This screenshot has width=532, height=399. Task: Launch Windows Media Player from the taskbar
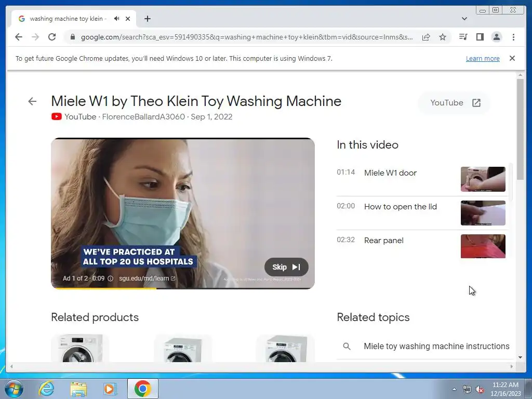pos(109,389)
